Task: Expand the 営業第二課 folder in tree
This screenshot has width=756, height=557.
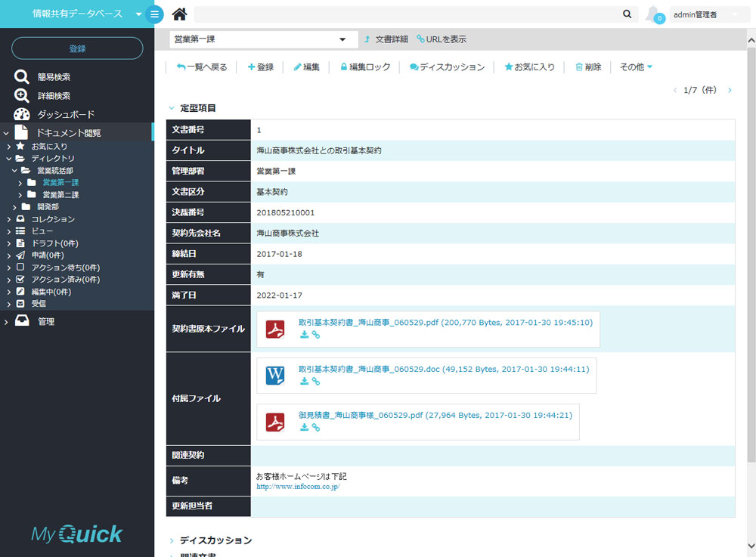Action: click(20, 194)
